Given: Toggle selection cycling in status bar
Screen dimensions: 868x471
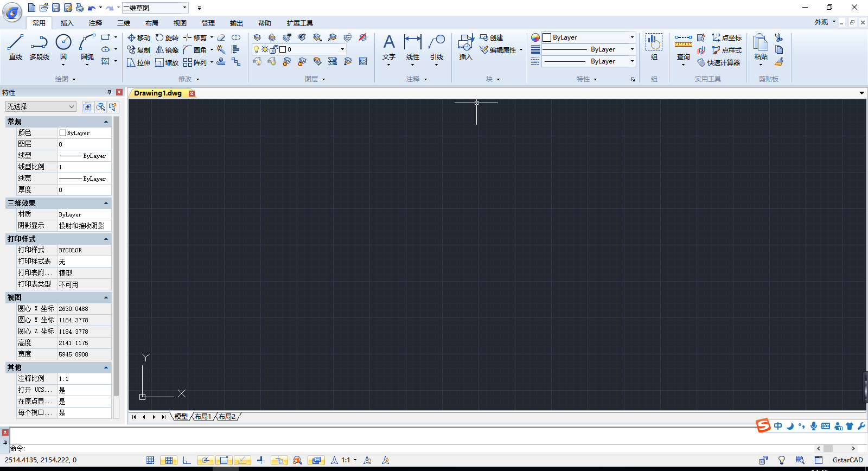Looking at the screenshot, I should click(x=316, y=460).
